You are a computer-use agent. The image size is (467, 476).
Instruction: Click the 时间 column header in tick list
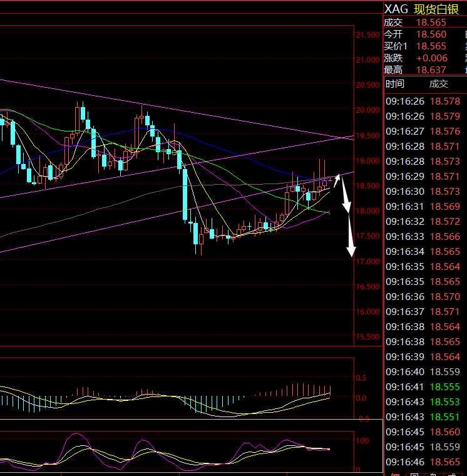395,84
